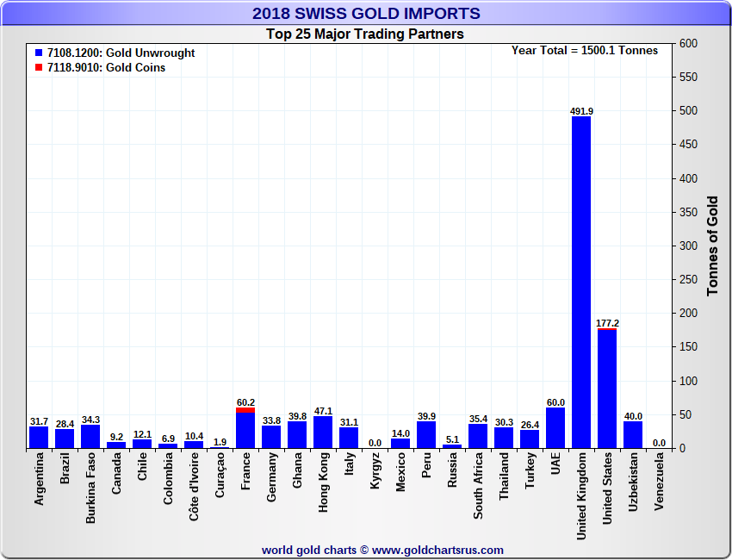This screenshot has height=560, width=732.
Task: Click the '6.9' value above Colombia
Action: (169, 439)
